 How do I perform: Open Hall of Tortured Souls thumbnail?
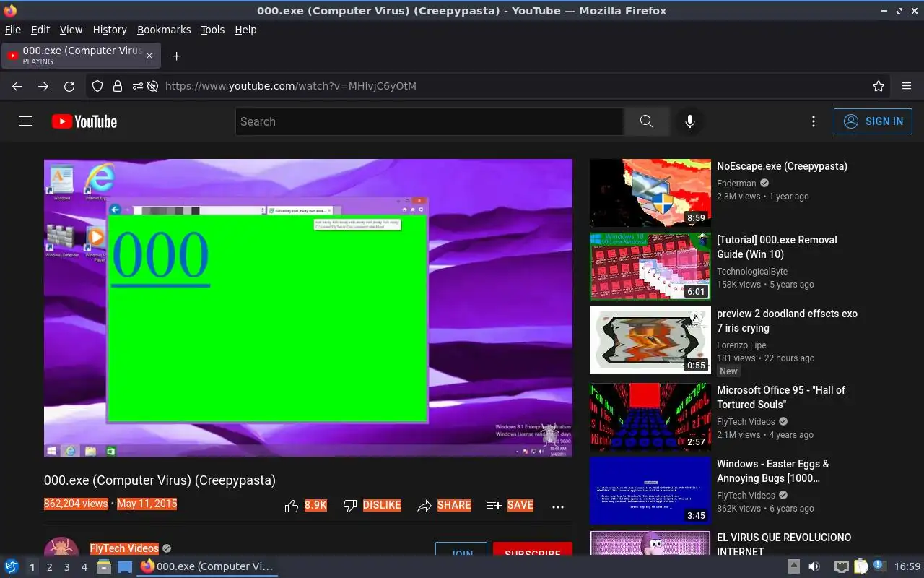coord(650,417)
